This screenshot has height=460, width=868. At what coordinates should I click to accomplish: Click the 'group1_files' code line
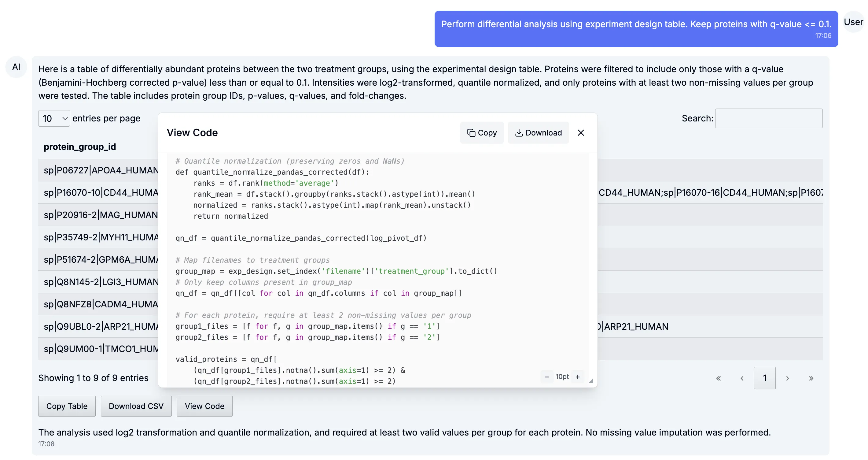coord(307,326)
